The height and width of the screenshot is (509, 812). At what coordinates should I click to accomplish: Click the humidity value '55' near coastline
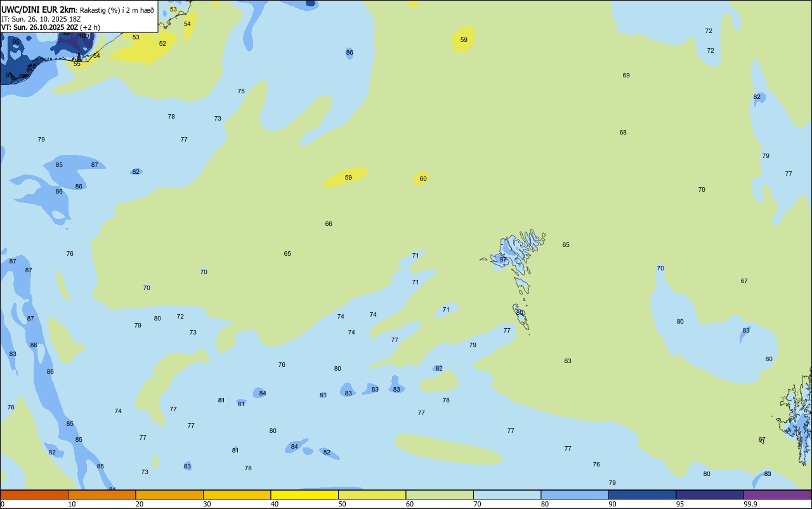[x=77, y=64]
